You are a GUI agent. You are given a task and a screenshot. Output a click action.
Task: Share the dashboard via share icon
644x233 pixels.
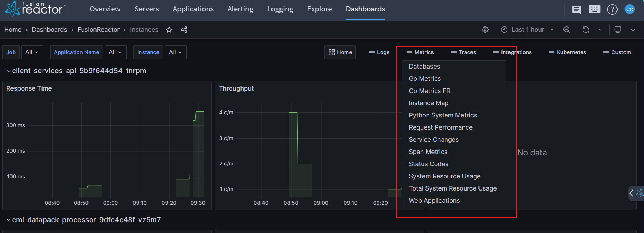[x=184, y=30]
